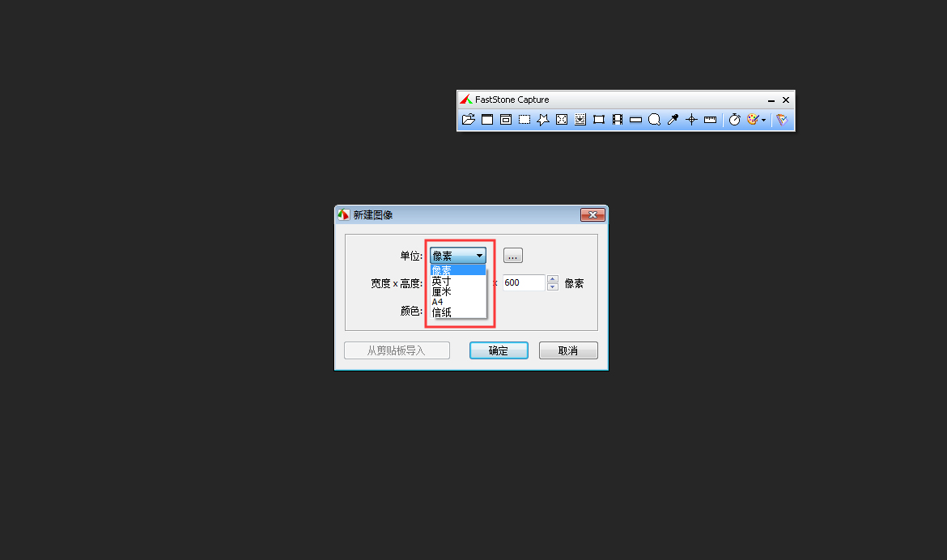Viewport: 947px width, 560px height.
Task: Choose Capture Freehand Region star icon
Action: point(543,120)
